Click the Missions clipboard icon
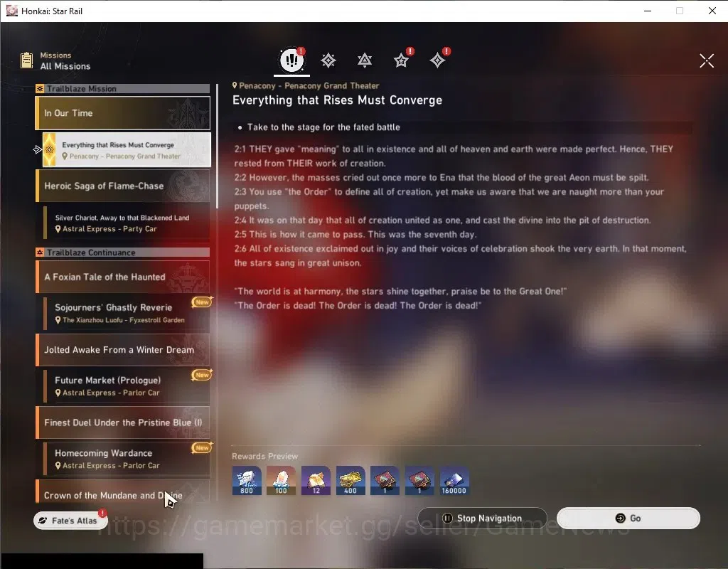 (26, 60)
